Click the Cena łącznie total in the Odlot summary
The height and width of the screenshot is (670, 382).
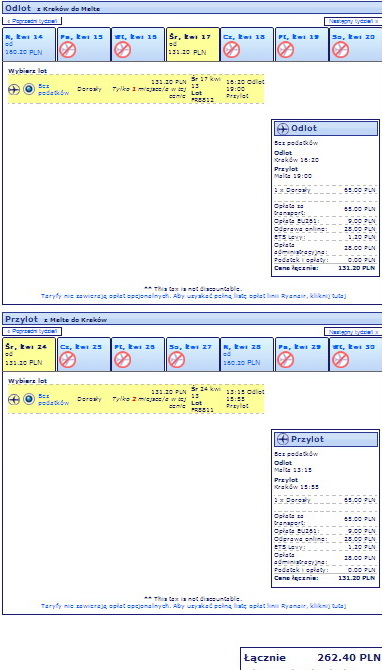pos(325,268)
